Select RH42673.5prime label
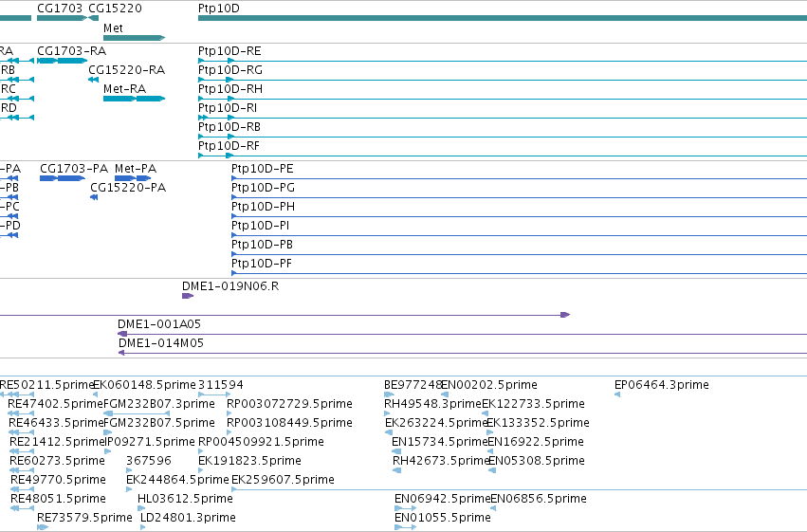The image size is (807, 532). click(x=441, y=461)
